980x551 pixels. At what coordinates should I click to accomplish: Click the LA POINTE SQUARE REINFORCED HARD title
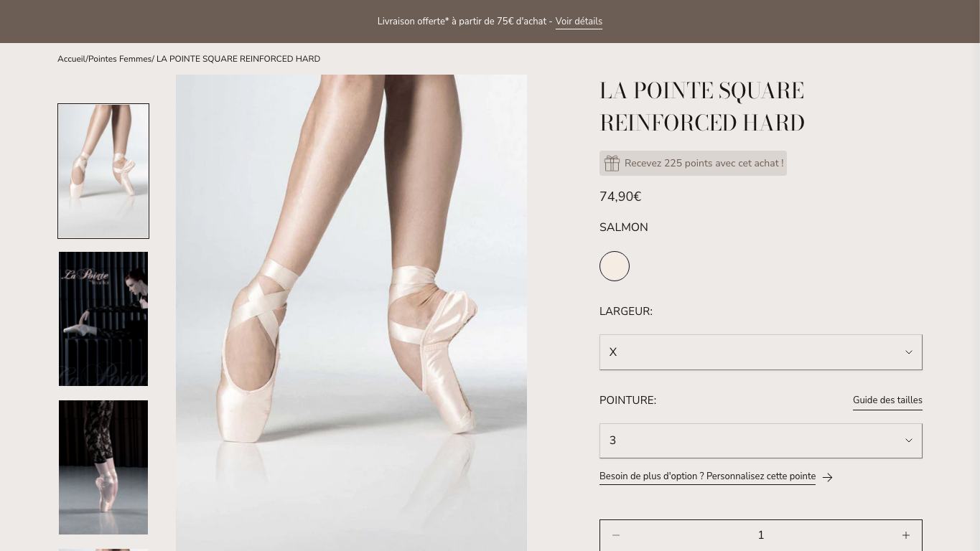[x=702, y=106]
